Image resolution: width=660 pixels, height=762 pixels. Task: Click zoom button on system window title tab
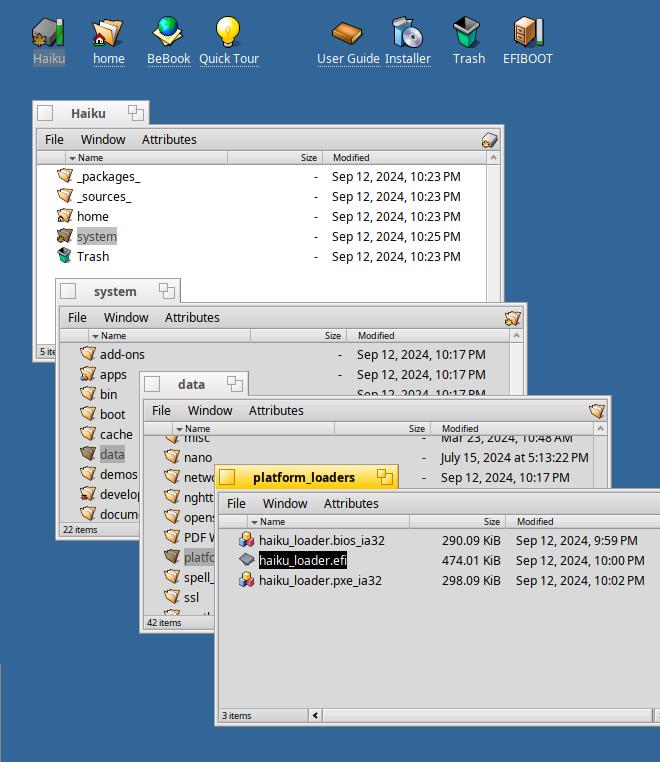167,291
